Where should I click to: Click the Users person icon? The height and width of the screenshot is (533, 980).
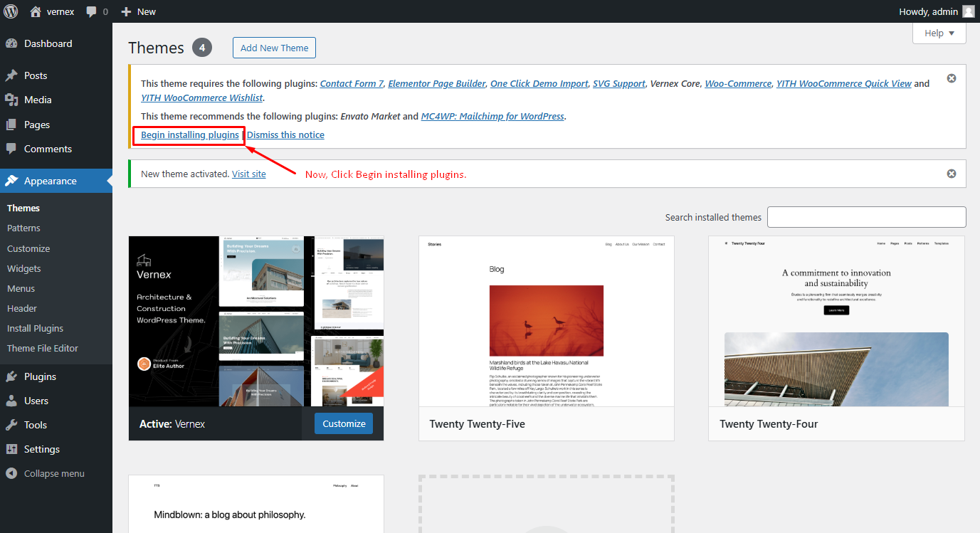click(11, 401)
